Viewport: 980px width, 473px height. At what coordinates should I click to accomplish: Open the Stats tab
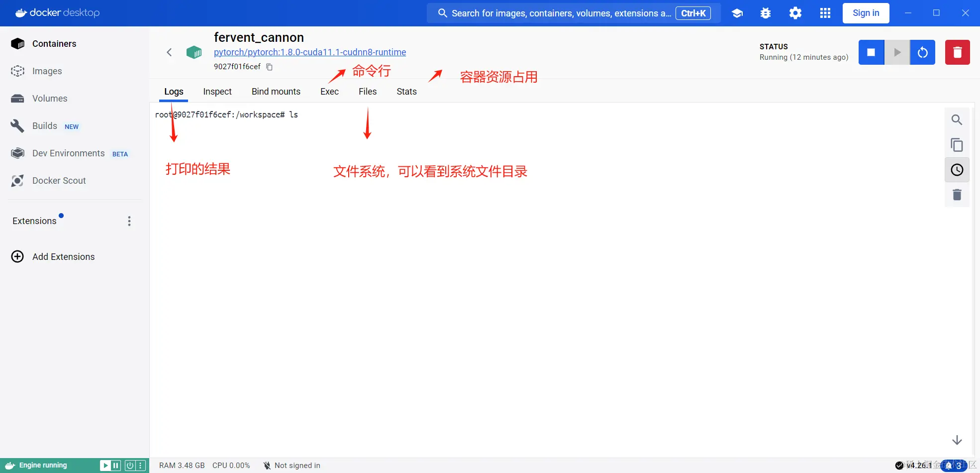tap(406, 92)
